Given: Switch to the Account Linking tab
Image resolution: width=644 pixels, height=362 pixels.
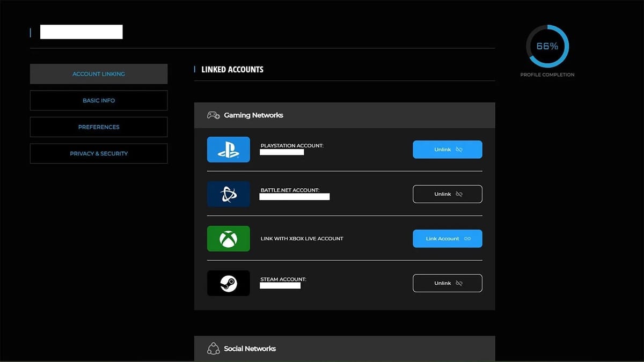Looking at the screenshot, I should tap(99, 73).
